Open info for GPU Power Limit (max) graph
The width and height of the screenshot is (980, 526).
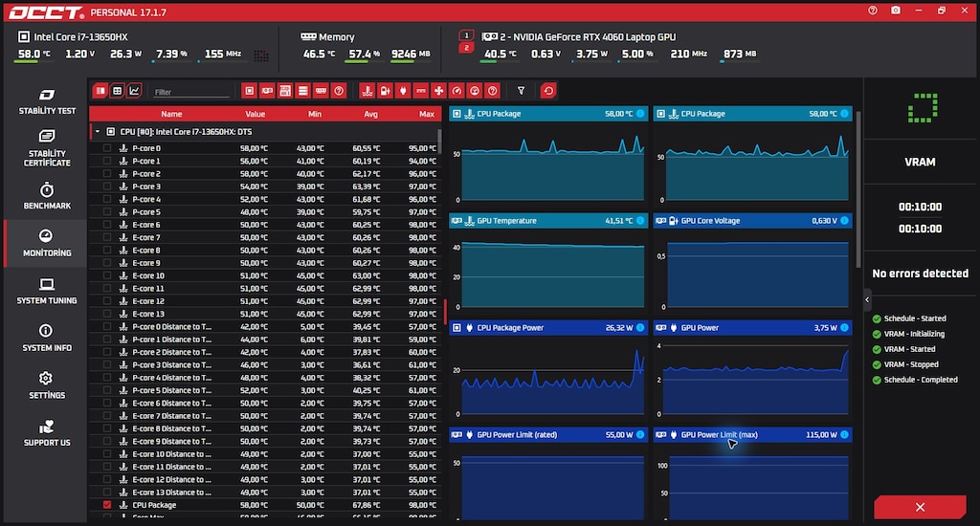pyautogui.click(x=844, y=434)
